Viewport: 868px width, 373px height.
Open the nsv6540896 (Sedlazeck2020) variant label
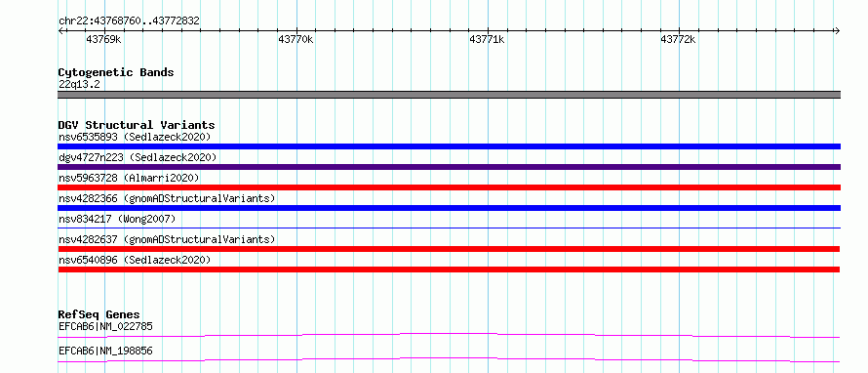coord(135,260)
